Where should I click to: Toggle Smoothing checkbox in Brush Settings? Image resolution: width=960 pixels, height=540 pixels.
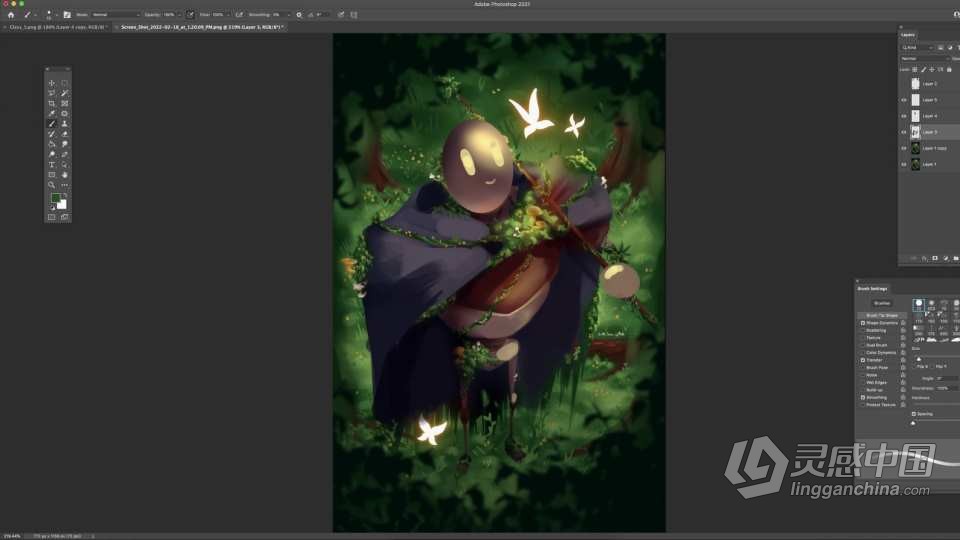[863, 397]
